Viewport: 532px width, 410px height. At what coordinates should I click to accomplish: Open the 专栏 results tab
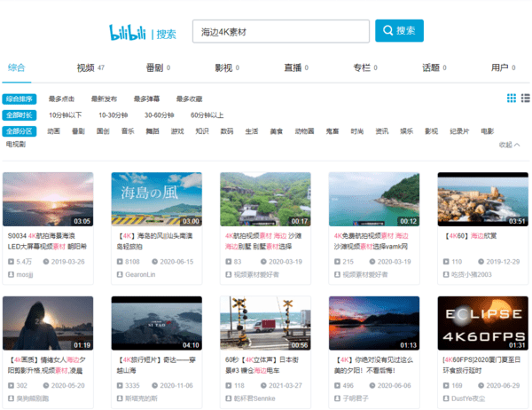point(362,67)
